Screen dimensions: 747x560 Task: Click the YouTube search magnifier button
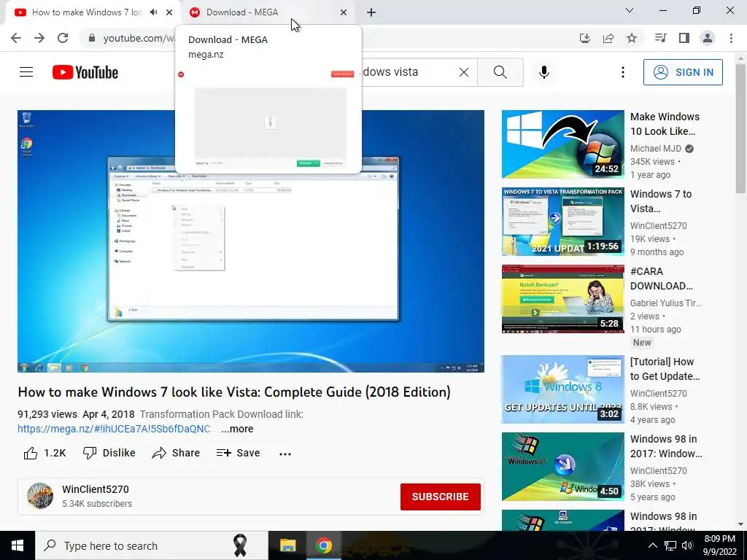[500, 72]
